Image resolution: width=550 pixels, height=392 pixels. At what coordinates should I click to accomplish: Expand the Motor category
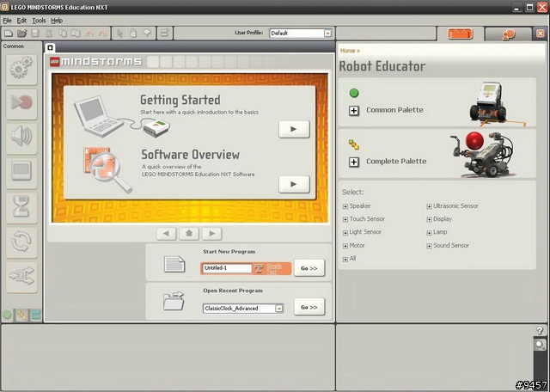[x=345, y=247]
